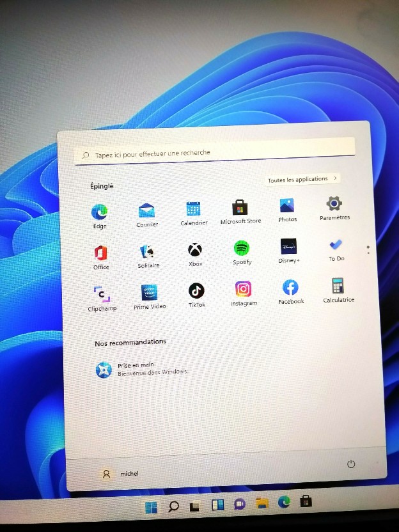Open File Explorer from taskbar
The image size is (399, 532).
coord(262,503)
